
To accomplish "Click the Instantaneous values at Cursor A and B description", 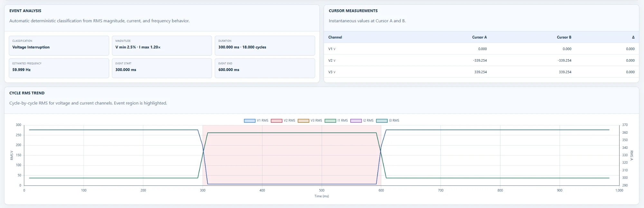I will [x=367, y=21].
